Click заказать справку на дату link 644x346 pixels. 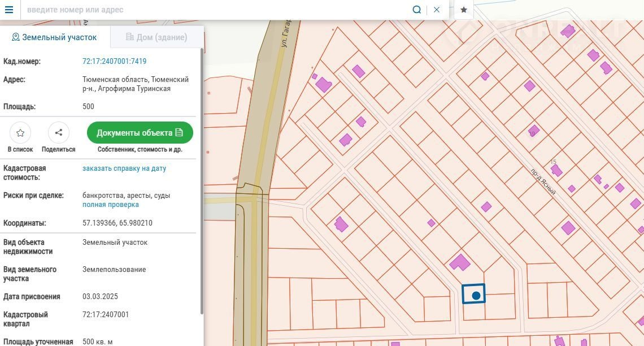click(x=124, y=168)
